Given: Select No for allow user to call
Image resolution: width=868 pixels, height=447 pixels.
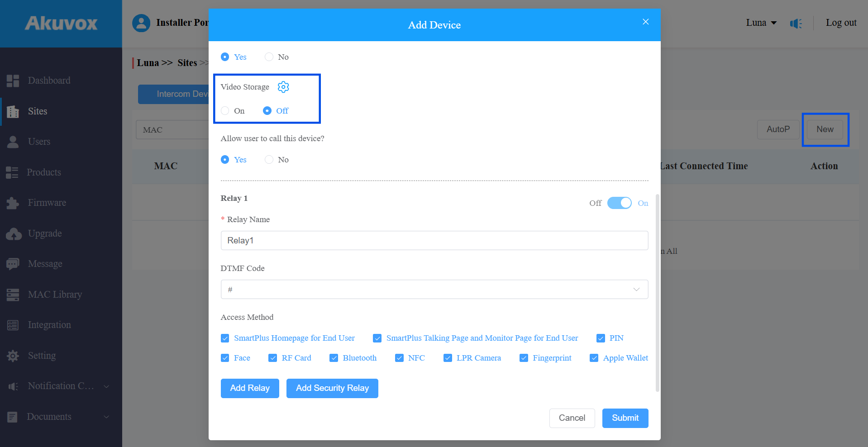Looking at the screenshot, I should click(269, 160).
